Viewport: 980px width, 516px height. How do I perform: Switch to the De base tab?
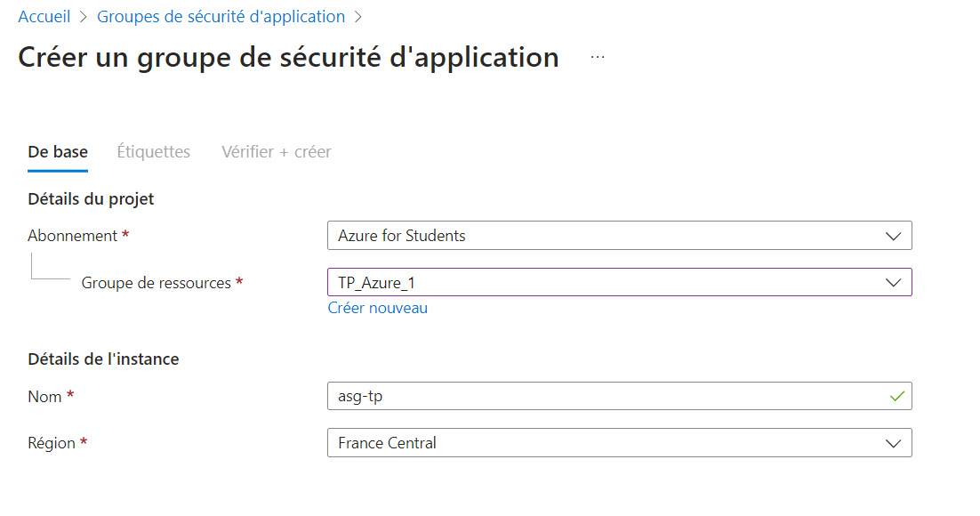click(58, 152)
